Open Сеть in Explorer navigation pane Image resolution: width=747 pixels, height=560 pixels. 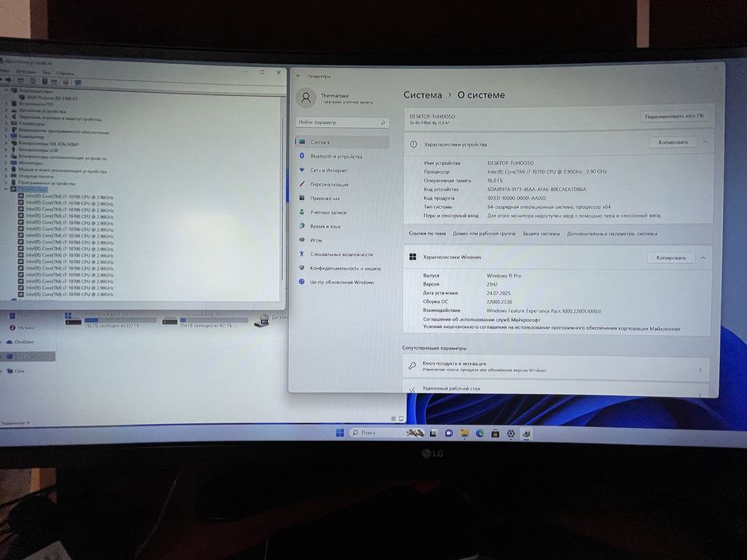point(16,371)
